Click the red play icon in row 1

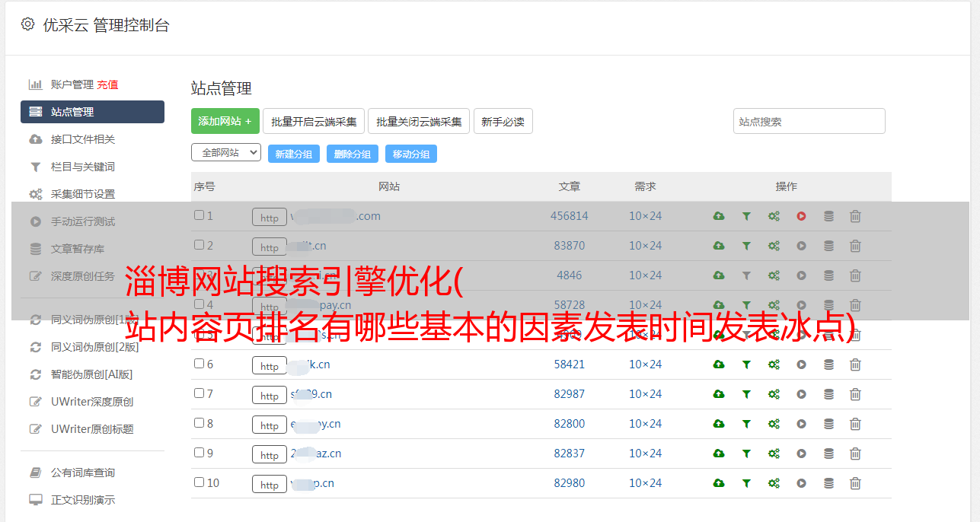[801, 216]
